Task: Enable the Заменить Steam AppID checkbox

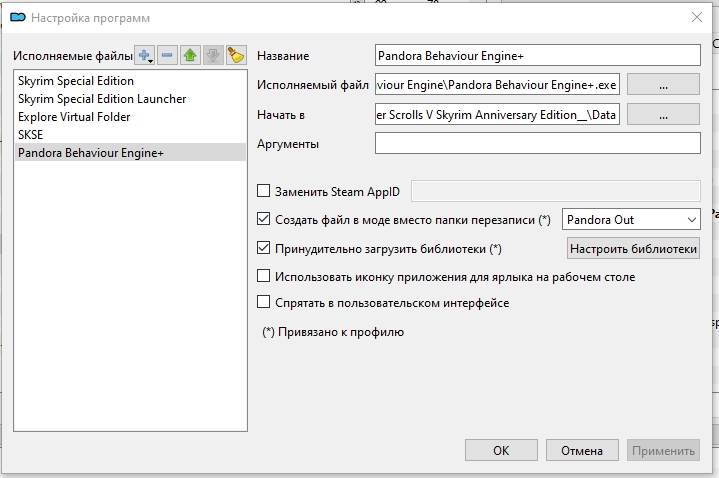Action: pyautogui.click(x=263, y=190)
